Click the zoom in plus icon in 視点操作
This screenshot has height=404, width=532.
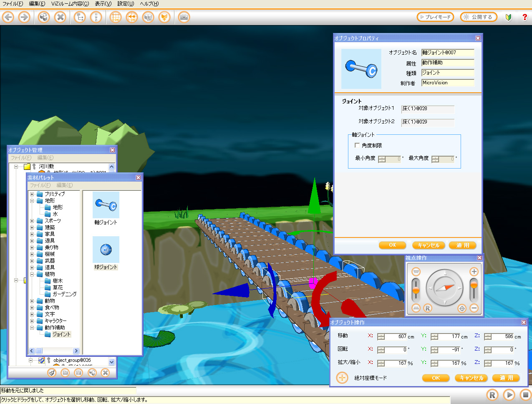coord(474,272)
